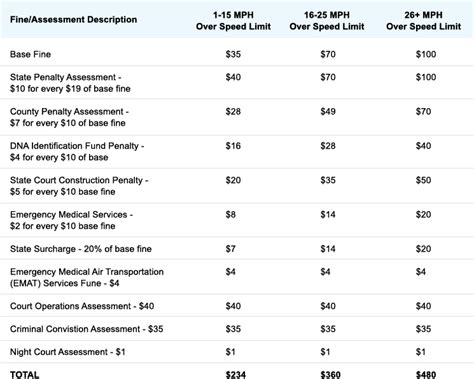Select the State Penalty Assessment row label

(x=70, y=83)
